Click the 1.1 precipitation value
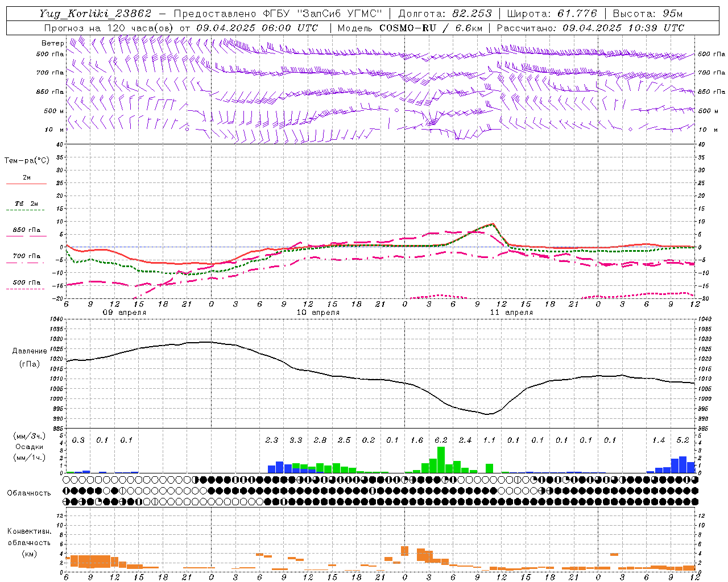The height and width of the screenshot is (582, 728). 489,440
